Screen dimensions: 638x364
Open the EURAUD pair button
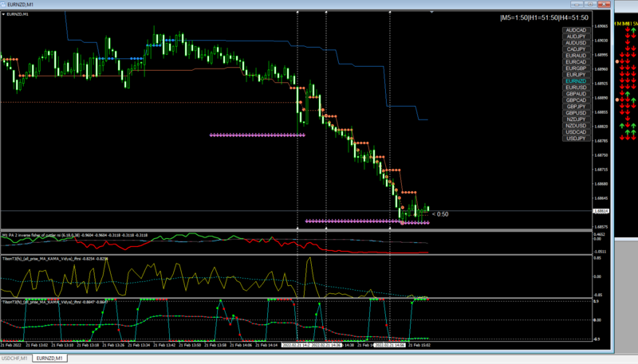tap(576, 56)
